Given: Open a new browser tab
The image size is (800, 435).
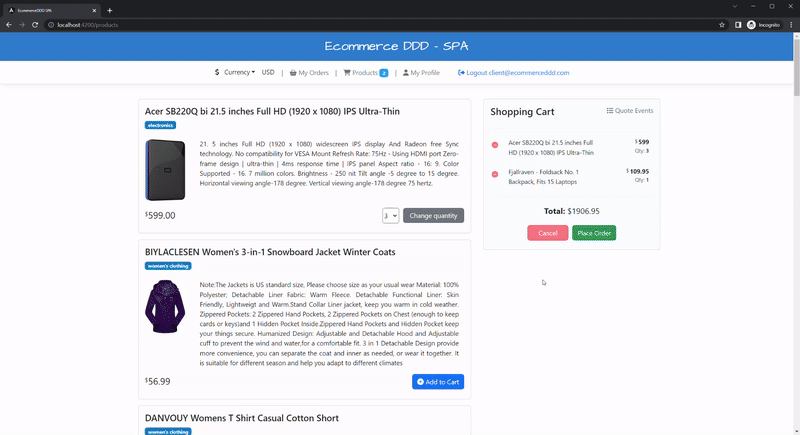Looking at the screenshot, I should (109, 10).
